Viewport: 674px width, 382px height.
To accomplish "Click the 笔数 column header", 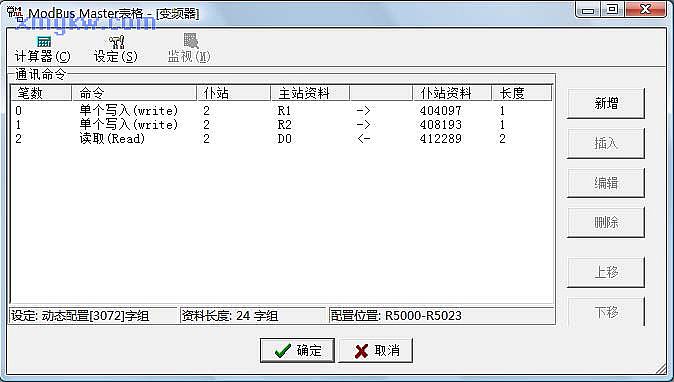I will click(x=41, y=93).
